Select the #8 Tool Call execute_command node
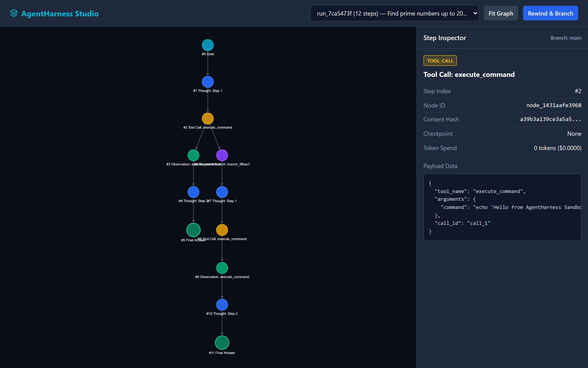The image size is (588, 368). point(222,230)
